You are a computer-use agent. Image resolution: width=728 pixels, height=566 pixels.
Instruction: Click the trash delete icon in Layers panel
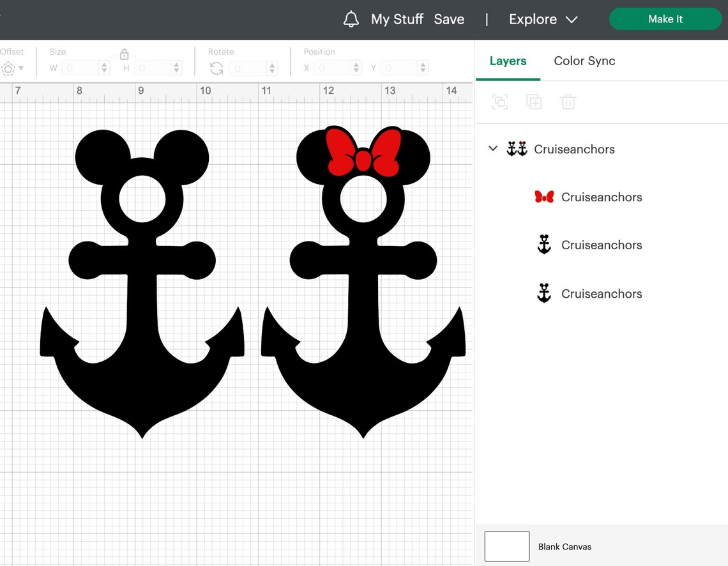pos(568,102)
